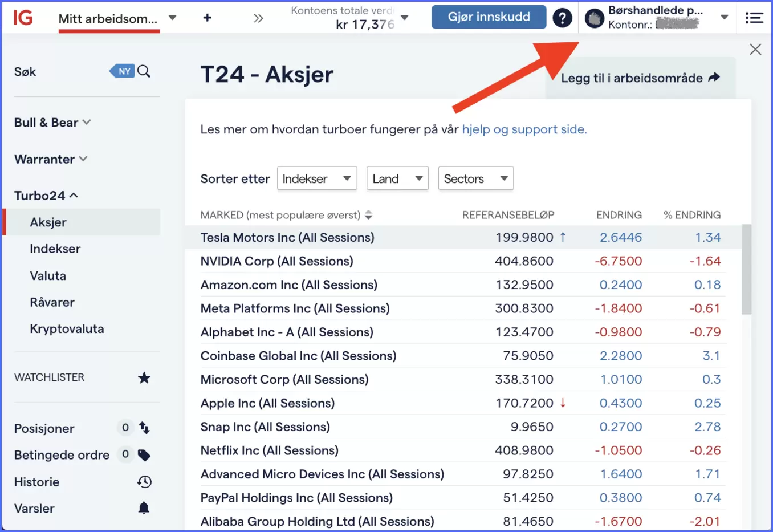This screenshot has width=773, height=532.
Task: Expand hidden tabs with double chevron
Action: pyautogui.click(x=258, y=18)
